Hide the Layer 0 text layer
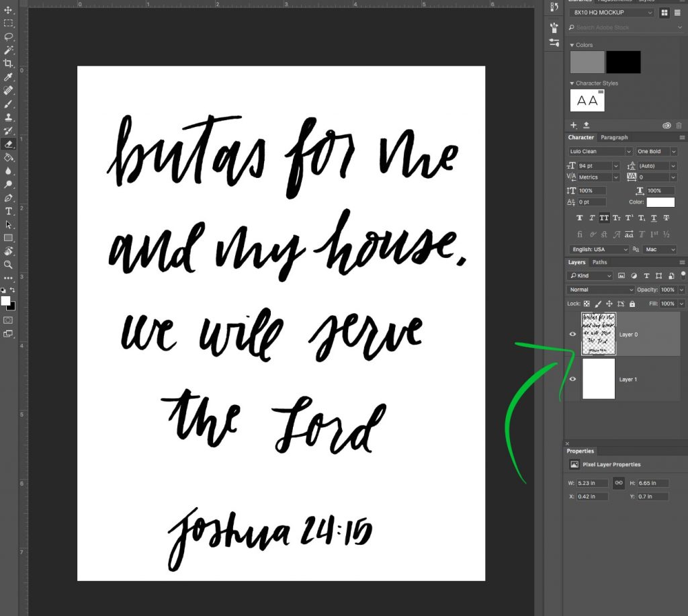The height and width of the screenshot is (616, 688). [573, 334]
